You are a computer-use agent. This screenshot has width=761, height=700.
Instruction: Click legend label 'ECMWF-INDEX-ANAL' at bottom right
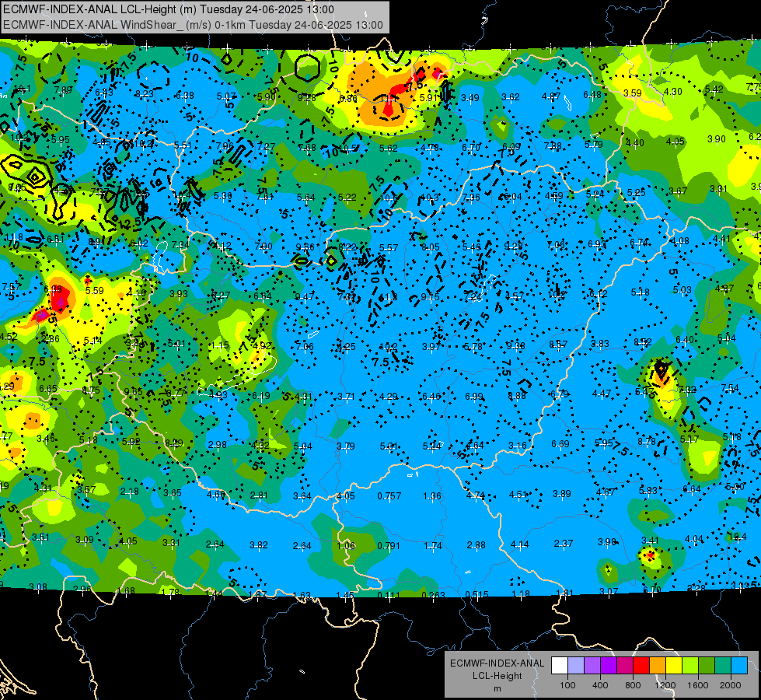(497, 663)
